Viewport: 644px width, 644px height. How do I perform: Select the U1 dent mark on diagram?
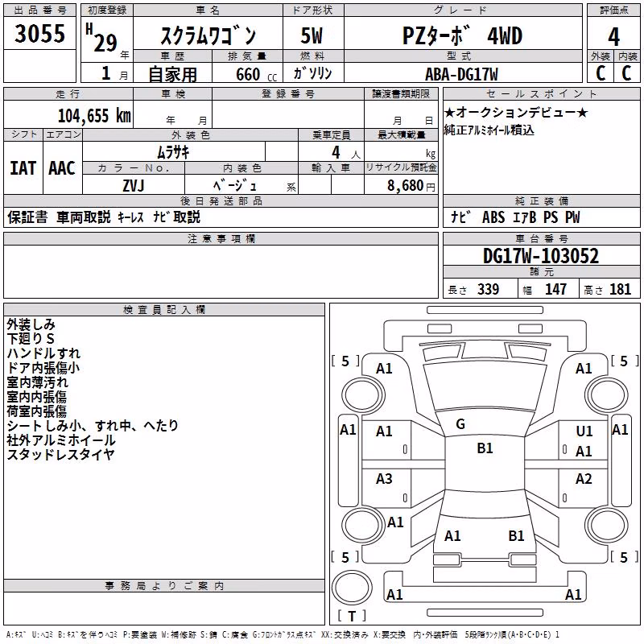coord(584,431)
